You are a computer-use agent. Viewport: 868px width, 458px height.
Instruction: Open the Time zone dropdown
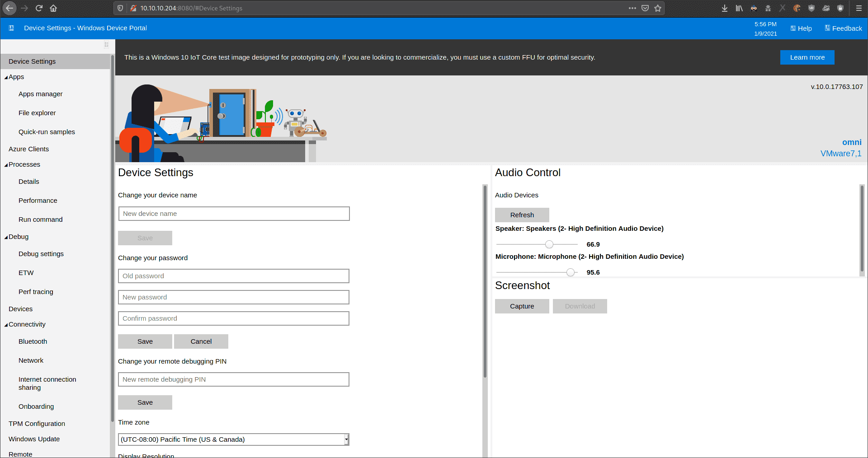[234, 439]
